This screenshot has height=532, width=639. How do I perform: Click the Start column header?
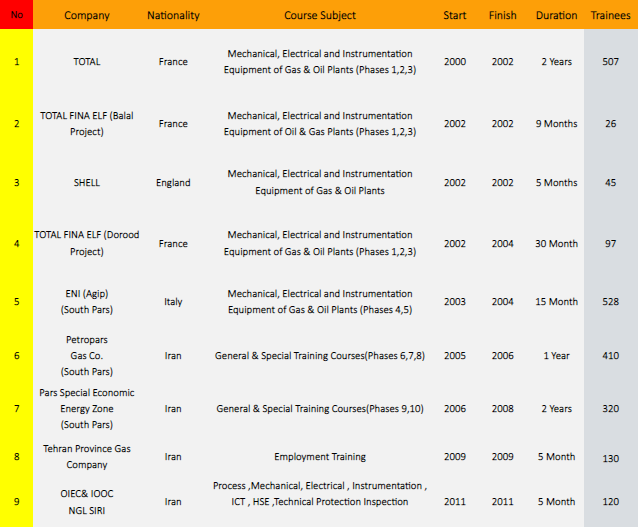click(455, 15)
